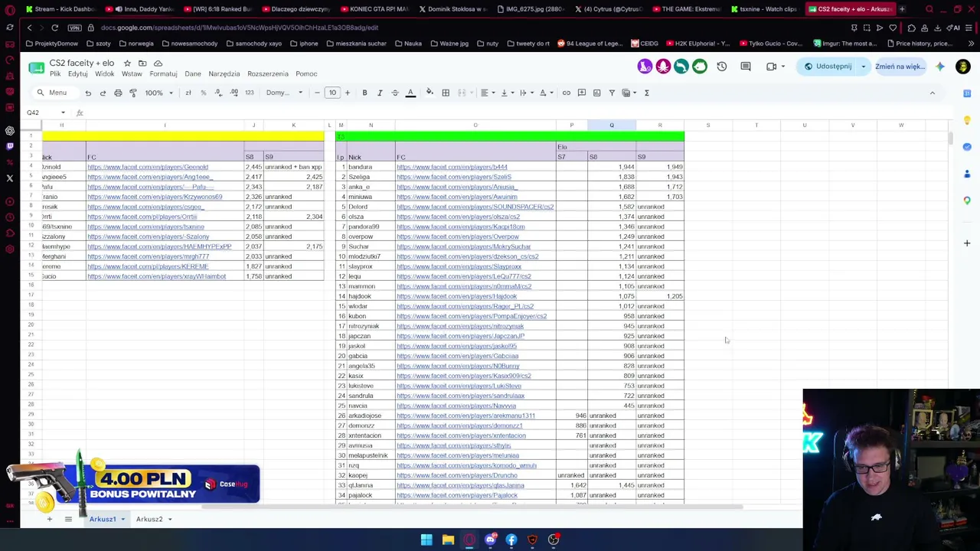The image size is (980, 551).
Task: Toggle italic formatting
Action: click(x=380, y=93)
